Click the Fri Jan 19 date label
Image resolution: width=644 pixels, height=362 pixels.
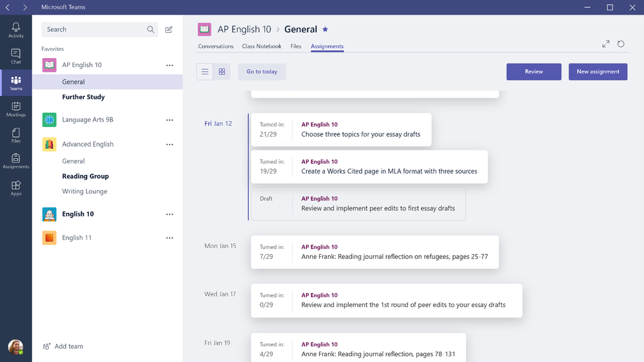click(217, 343)
